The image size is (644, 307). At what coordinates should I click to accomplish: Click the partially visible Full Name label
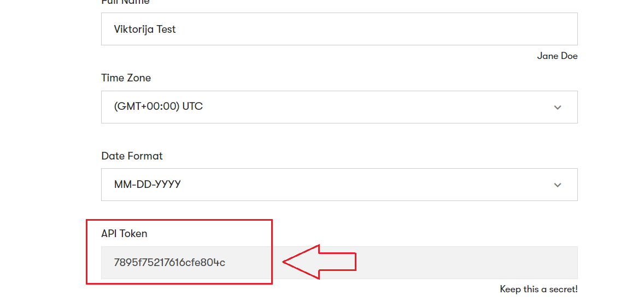125,3
